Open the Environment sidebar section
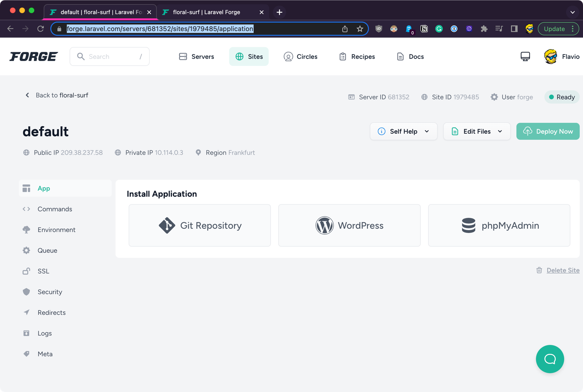 click(56, 230)
